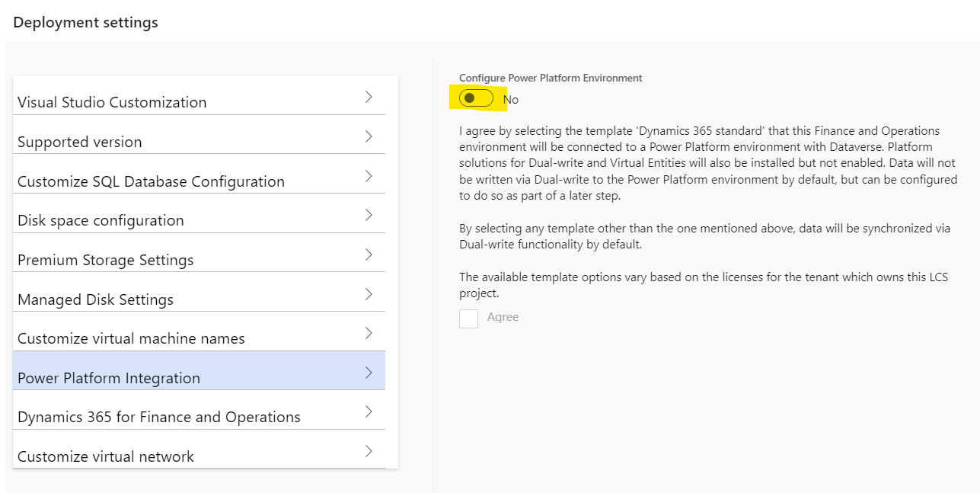Open Customize SQL Database Configuration

pyautogui.click(x=199, y=175)
